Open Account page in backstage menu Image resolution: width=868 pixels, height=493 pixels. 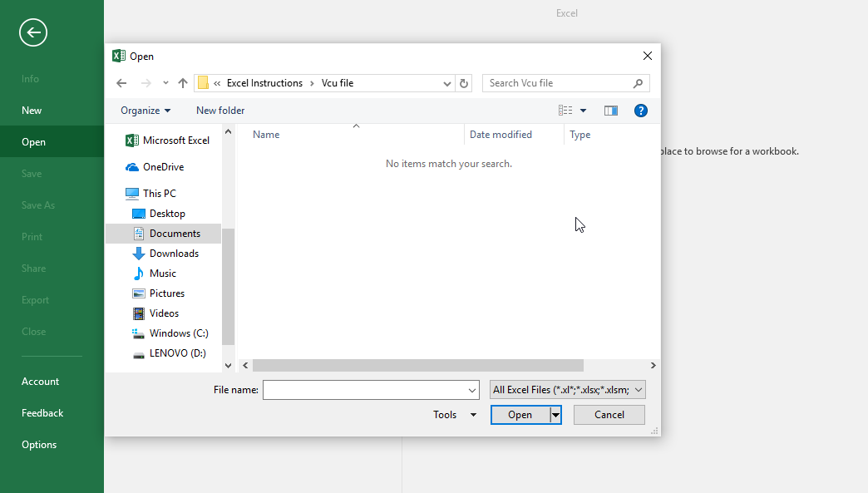(40, 382)
